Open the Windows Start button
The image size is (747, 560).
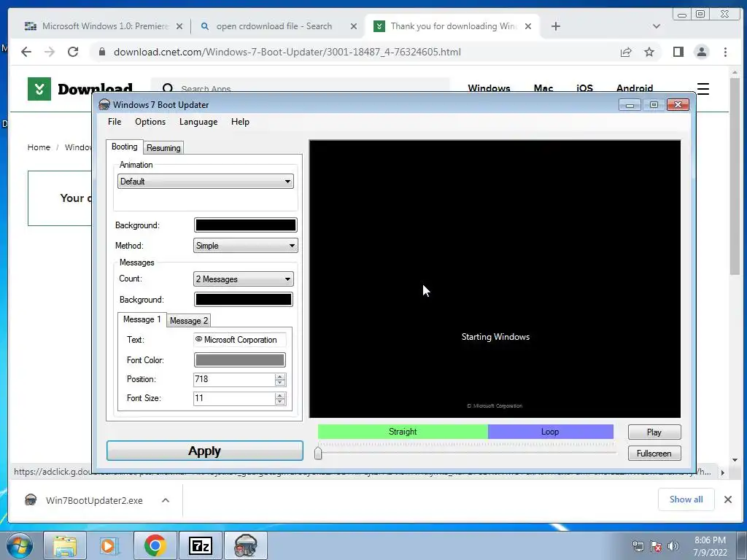click(x=20, y=545)
